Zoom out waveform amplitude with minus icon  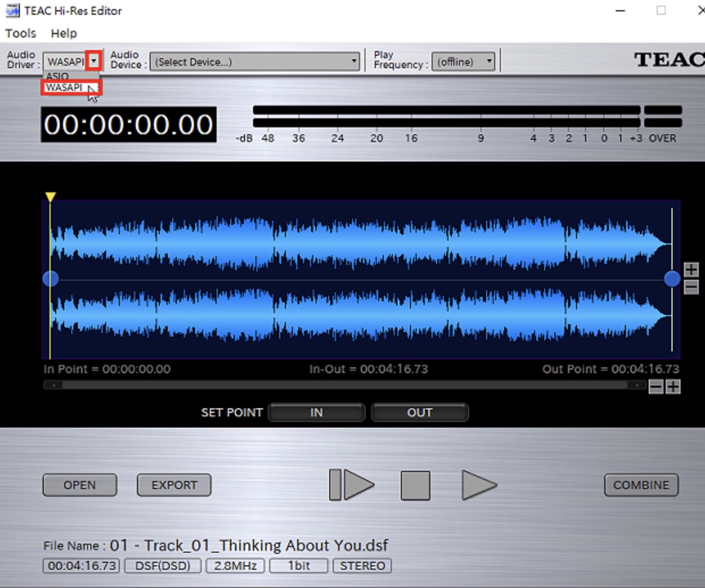pos(691,287)
